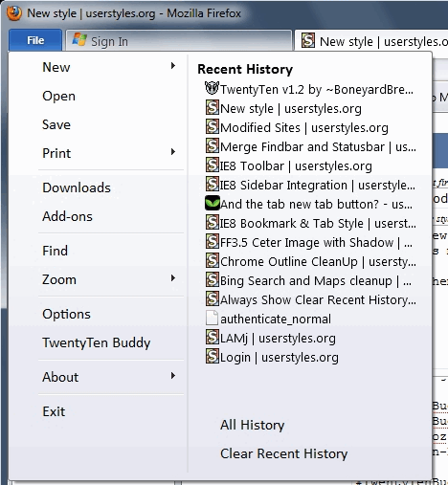Click the userstyles icon next to IE8 Toolbar
Image resolution: width=448 pixels, height=485 pixels.
(212, 165)
